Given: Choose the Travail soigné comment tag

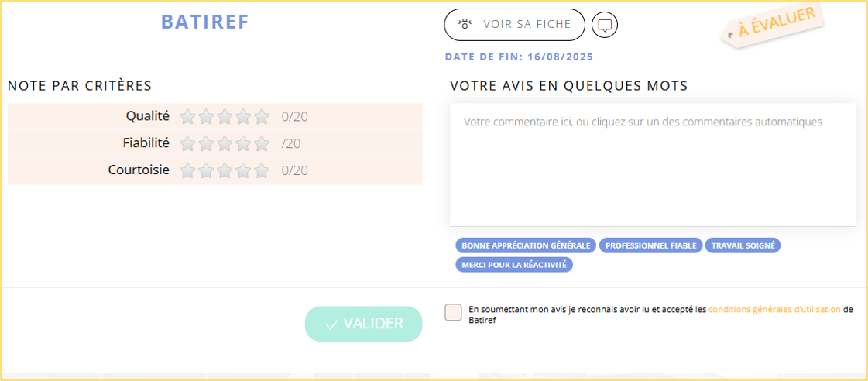Looking at the screenshot, I should click(743, 245).
